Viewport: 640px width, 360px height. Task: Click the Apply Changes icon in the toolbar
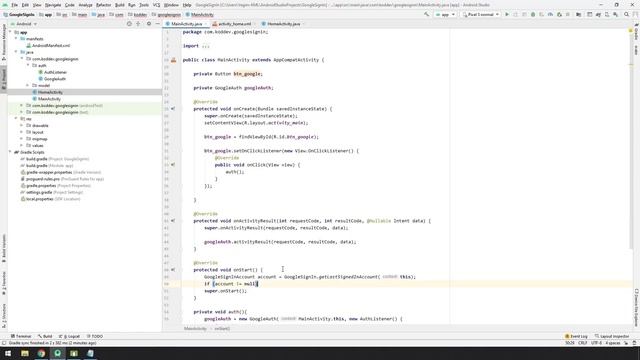[516, 14]
